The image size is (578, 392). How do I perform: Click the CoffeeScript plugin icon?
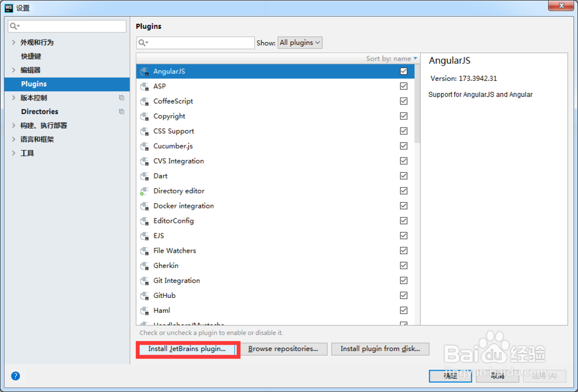(x=144, y=101)
